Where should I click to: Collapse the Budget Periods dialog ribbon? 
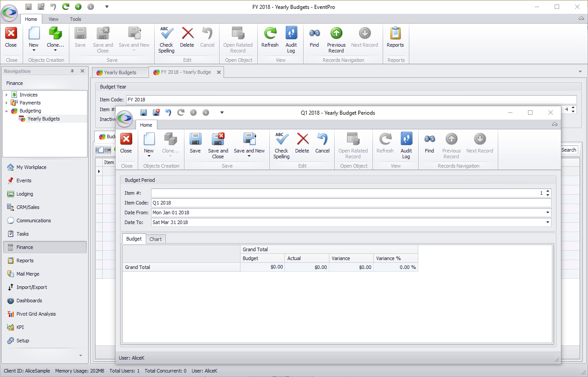555,124
